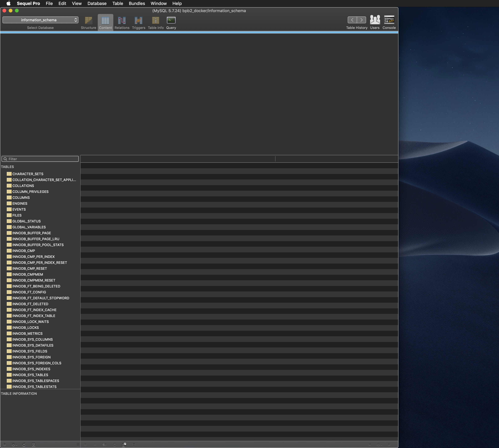This screenshot has width=499, height=448.
Task: Open the Apple menu
Action: click(x=8, y=3)
